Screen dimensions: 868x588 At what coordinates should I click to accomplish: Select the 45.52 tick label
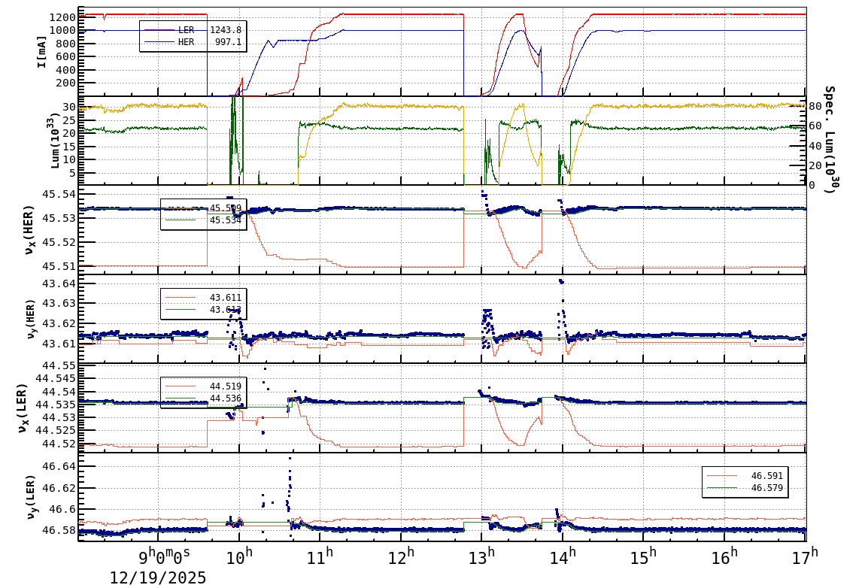click(x=59, y=242)
